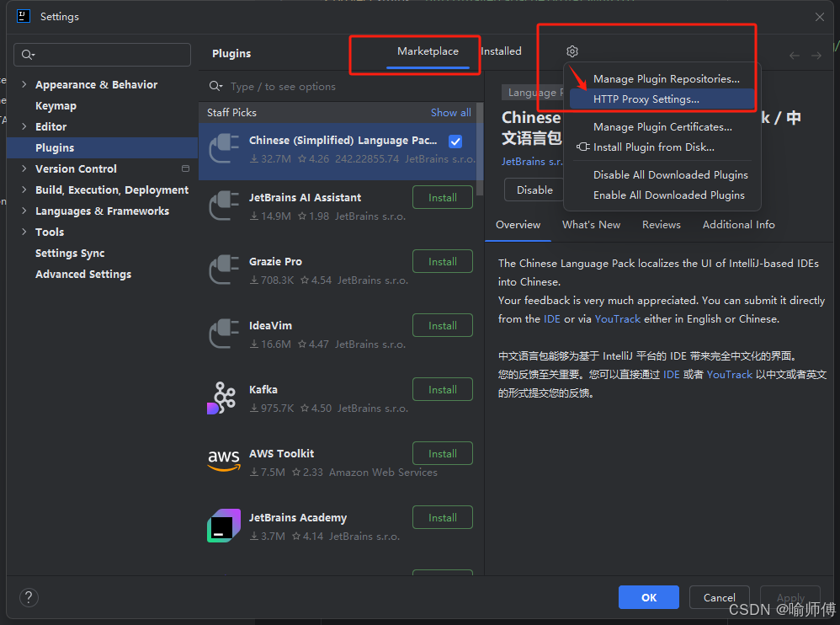The image size is (840, 625).
Task: Install the IdeaVim plugin
Action: 443,325
